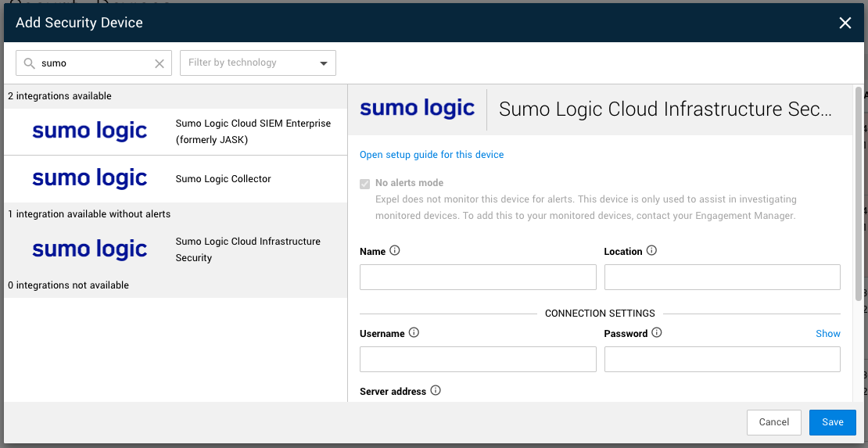Open setup guide for this device

coord(432,155)
